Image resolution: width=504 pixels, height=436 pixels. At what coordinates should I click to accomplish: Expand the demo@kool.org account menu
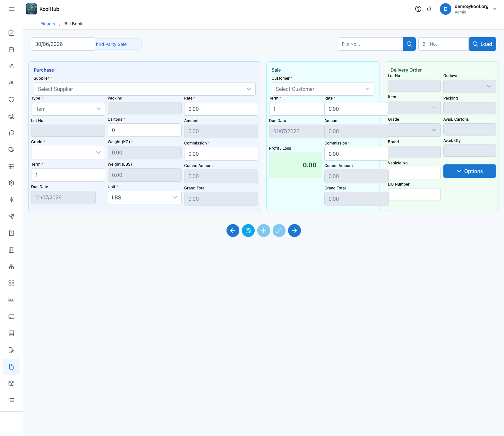coord(494,9)
